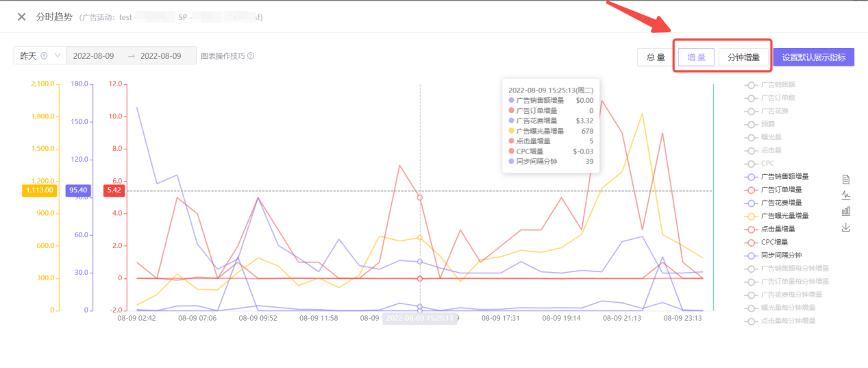The height and width of the screenshot is (368, 868).
Task: Switch to the 分钟增量 tab
Action: tap(743, 58)
